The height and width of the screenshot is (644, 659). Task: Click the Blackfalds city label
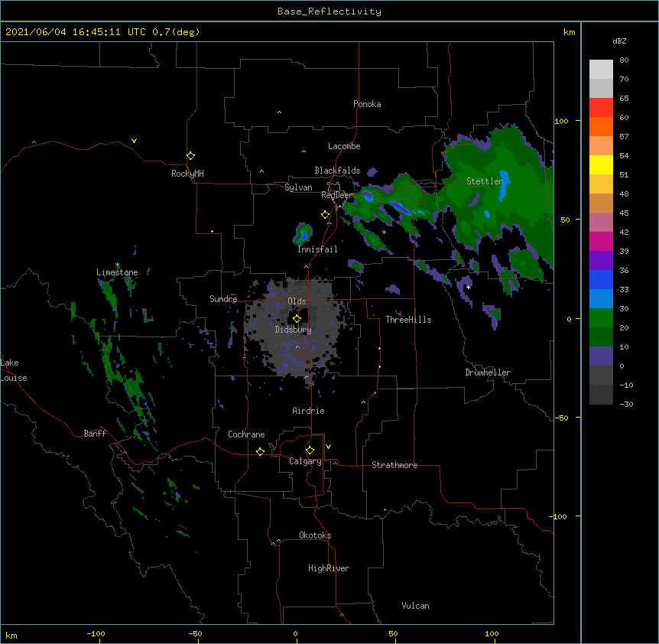point(337,171)
